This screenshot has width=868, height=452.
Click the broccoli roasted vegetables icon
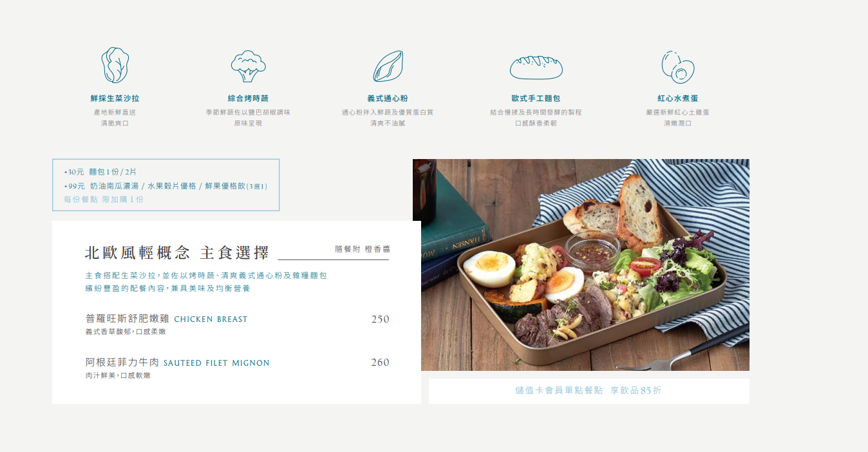[x=248, y=66]
